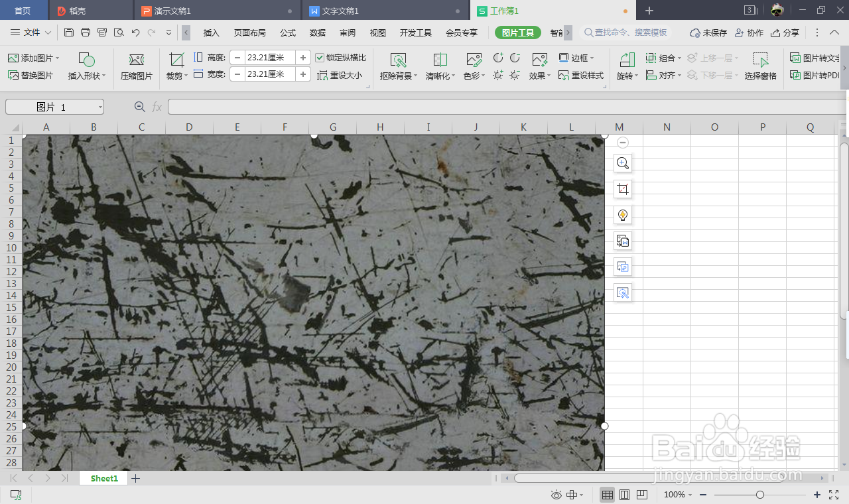Screen dimensions: 849x504
Task: Click the Redo arrow
Action: point(152,32)
